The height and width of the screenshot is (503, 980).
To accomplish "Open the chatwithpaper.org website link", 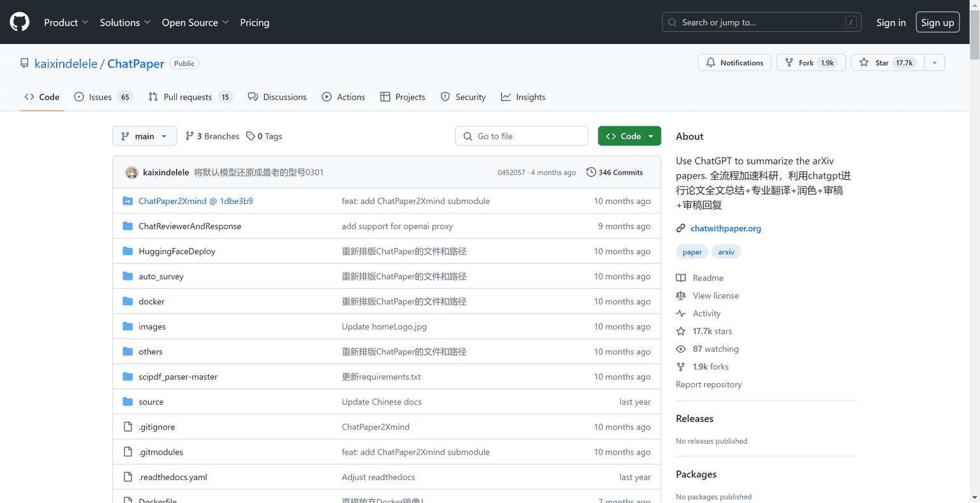I will coord(725,228).
